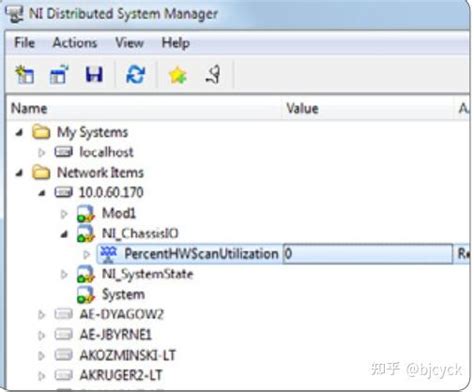Expand the NI_SystemState node
474x392 pixels.
pyautogui.click(x=64, y=275)
